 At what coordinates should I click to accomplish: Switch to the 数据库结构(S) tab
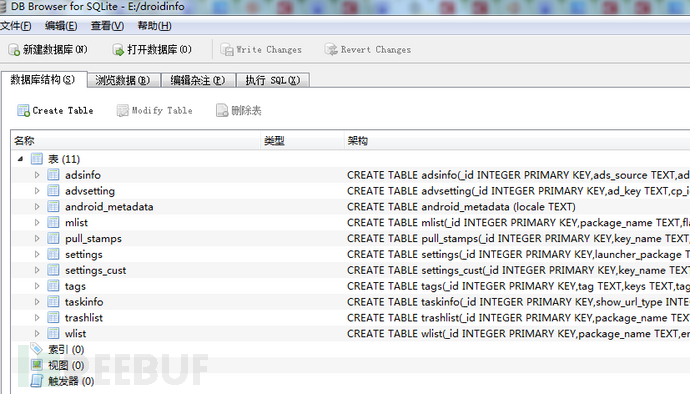pos(43,80)
